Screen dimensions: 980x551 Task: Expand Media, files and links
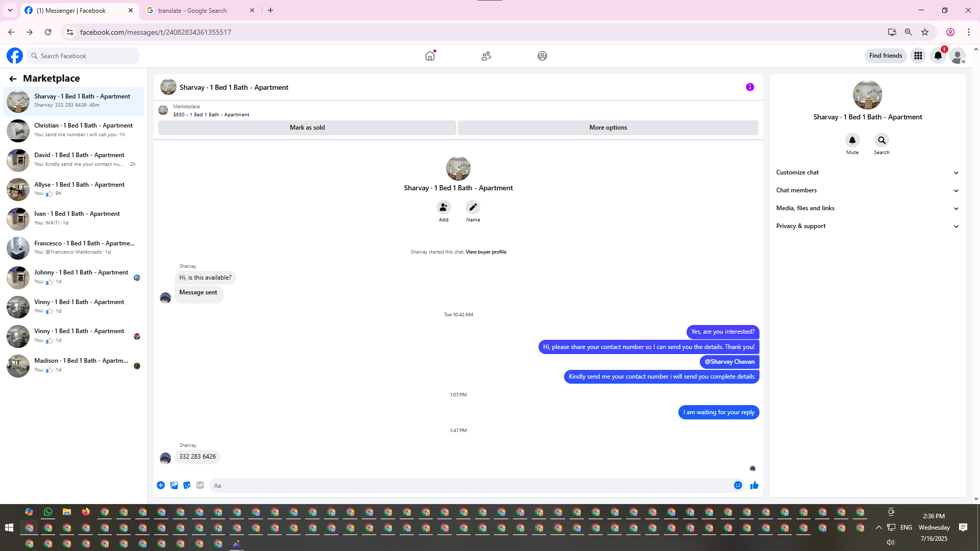coord(867,208)
